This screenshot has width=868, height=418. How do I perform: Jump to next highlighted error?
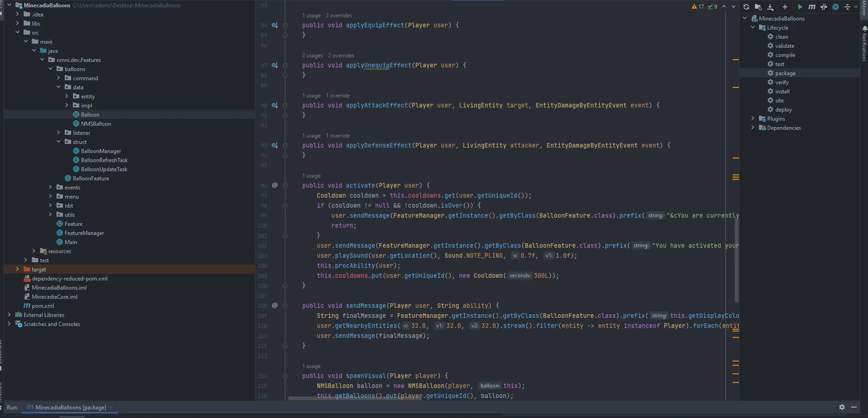coord(734,6)
